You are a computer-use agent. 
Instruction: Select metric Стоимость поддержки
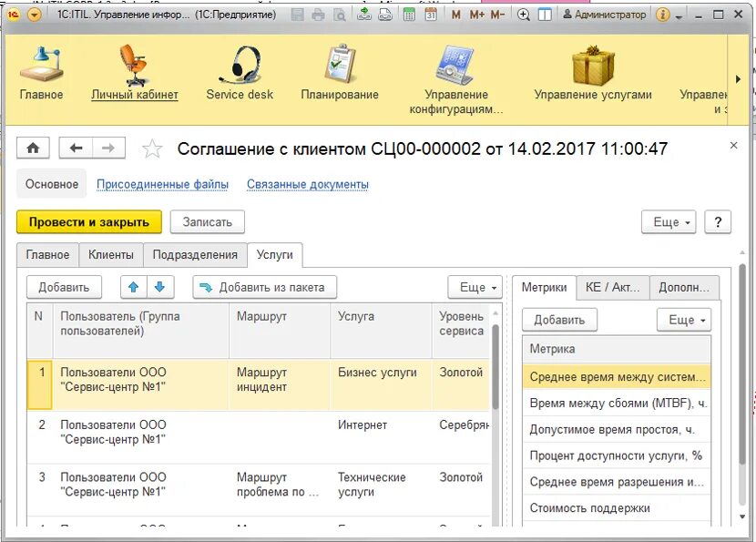617,507
